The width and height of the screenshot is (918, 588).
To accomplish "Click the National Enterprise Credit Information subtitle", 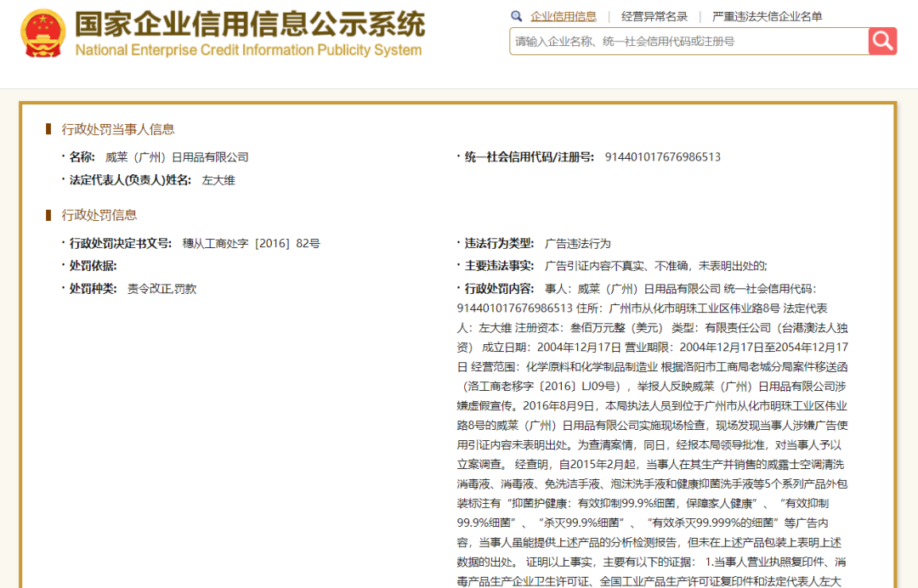I will (x=248, y=50).
